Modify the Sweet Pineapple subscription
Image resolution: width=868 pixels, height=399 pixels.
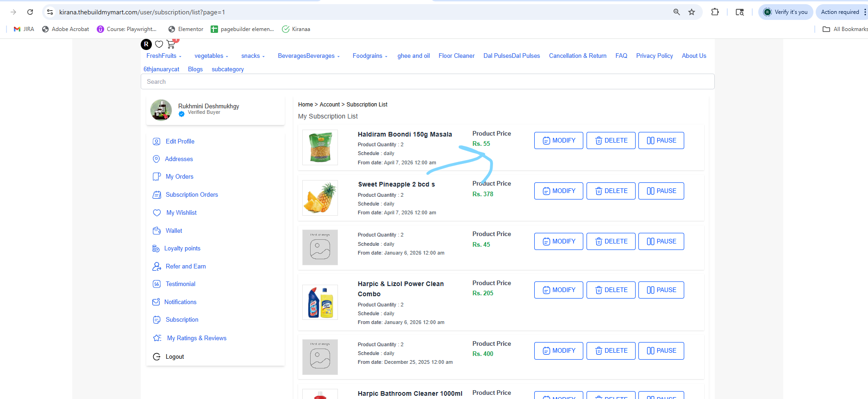pos(559,191)
